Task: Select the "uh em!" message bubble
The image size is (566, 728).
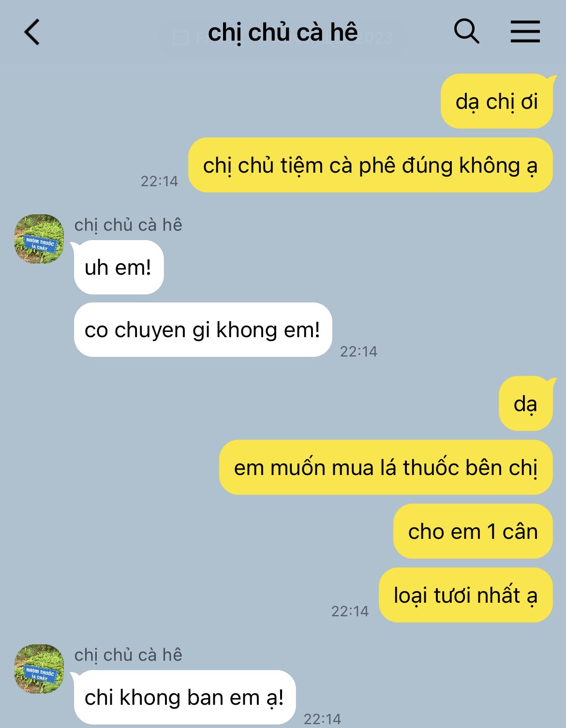Action: [119, 267]
